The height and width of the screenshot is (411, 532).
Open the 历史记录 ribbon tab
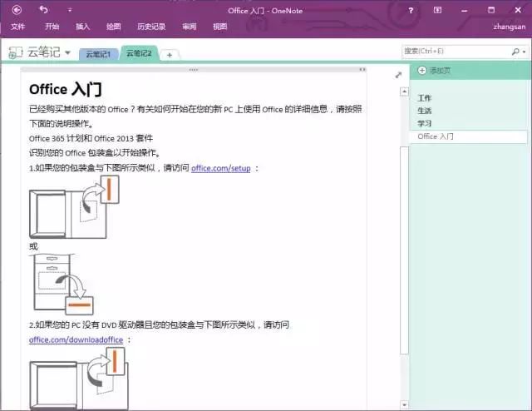[x=151, y=27]
